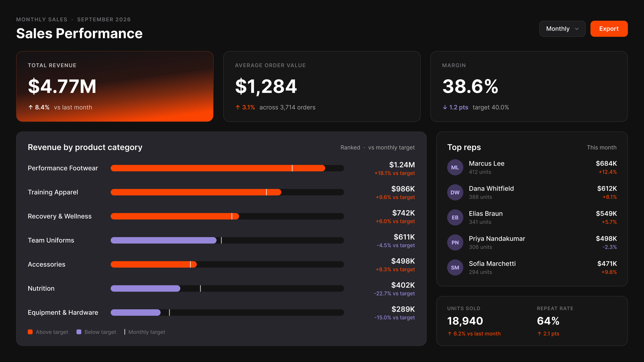644x362 pixels.
Task: Select the Accessories category label
Action: (47, 264)
